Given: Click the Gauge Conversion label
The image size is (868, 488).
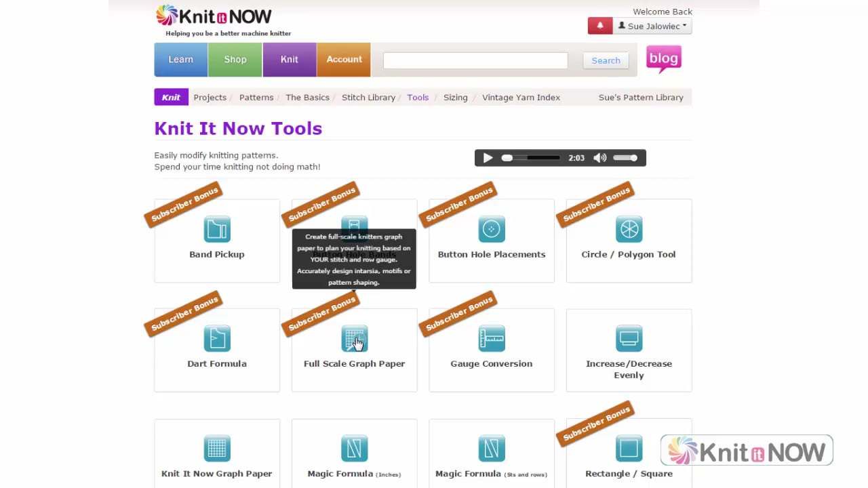Looking at the screenshot, I should (x=492, y=364).
